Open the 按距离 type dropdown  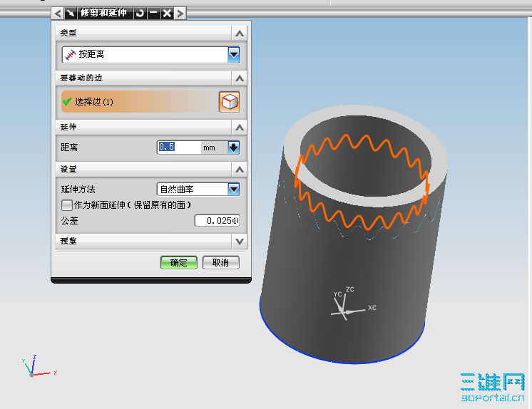(234, 55)
